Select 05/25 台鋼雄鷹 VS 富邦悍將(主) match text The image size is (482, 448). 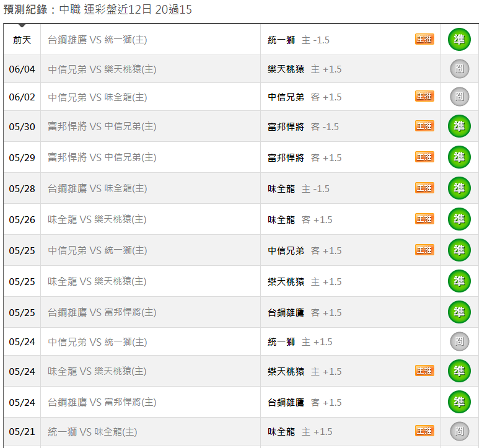click(x=102, y=312)
